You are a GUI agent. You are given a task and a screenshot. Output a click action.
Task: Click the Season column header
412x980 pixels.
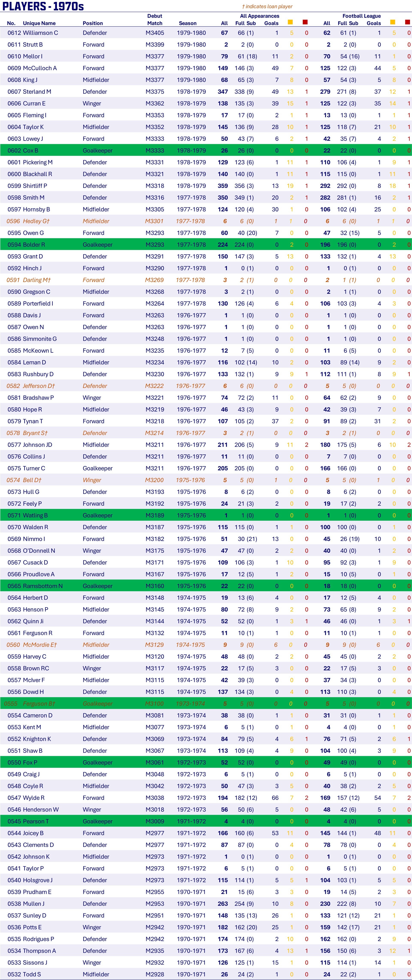(x=188, y=23)
